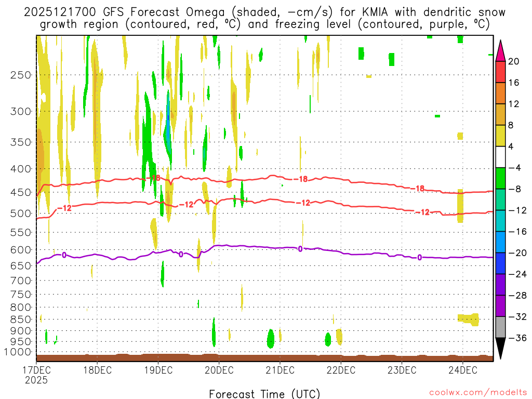Screen dimensions: 532x399
Task: Click the Forecast Time (UTC) axis title
Action: point(264,394)
